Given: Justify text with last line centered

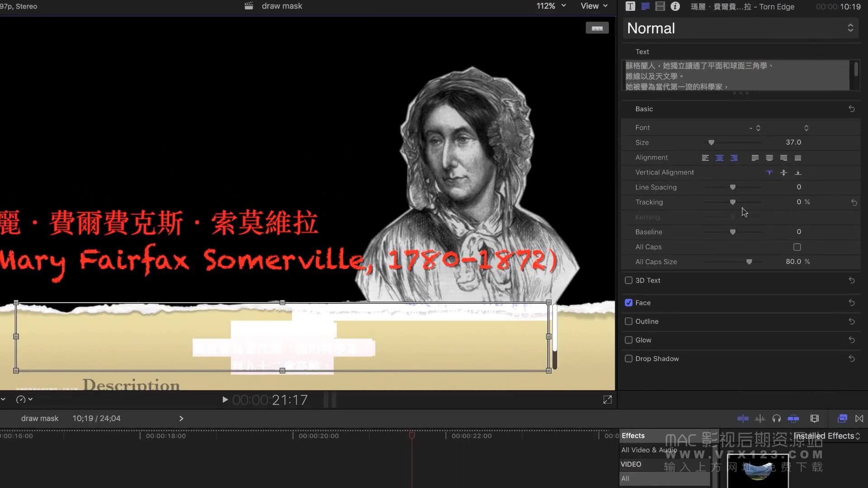Looking at the screenshot, I should click(769, 158).
